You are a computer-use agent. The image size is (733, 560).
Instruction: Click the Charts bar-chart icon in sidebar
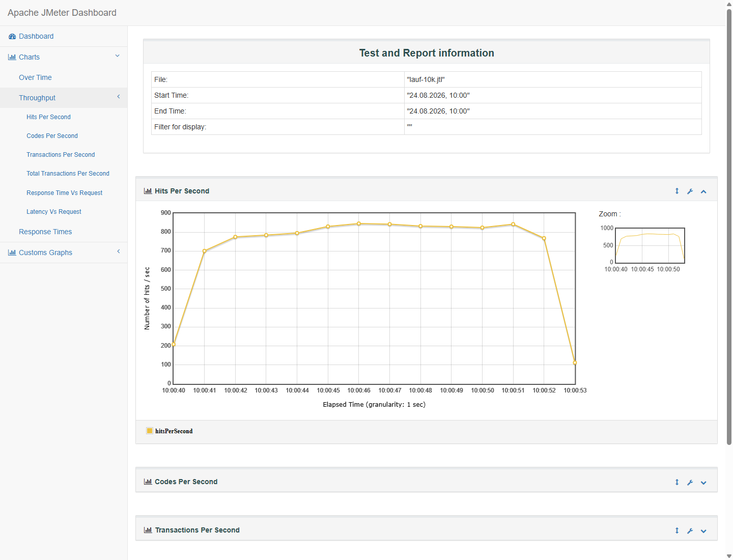click(12, 58)
